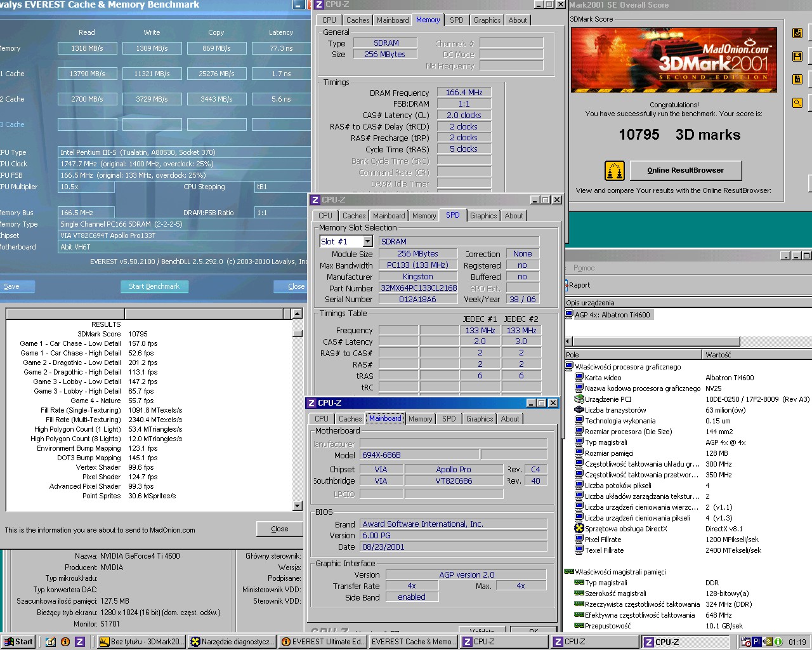Open Caches tab in top CPU-Z Memory window

[x=358, y=20]
